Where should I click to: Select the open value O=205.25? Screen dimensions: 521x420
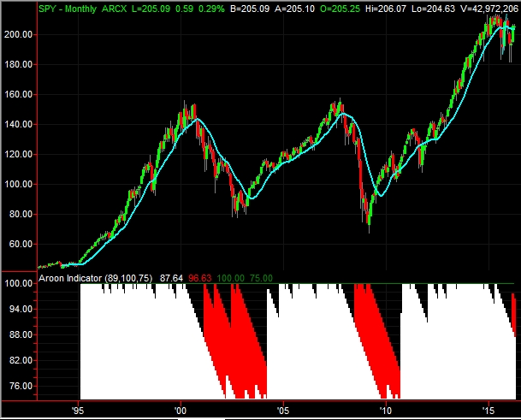tap(340, 9)
